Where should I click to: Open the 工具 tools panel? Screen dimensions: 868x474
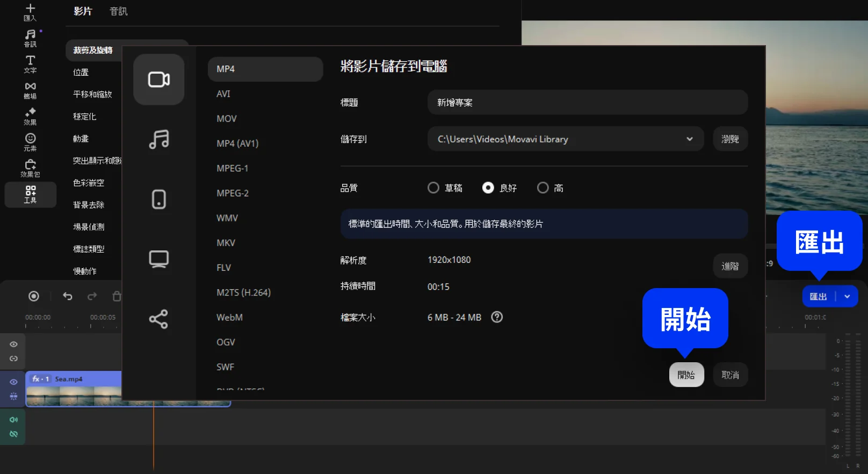pyautogui.click(x=30, y=195)
